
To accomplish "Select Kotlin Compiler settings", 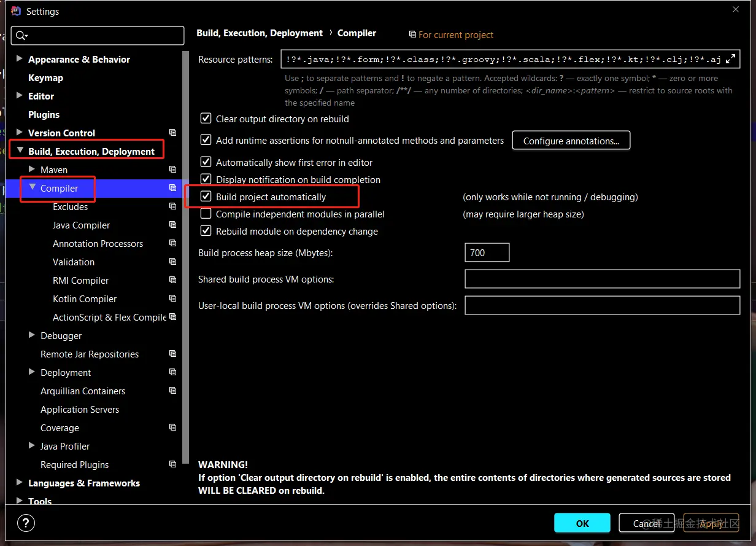I will pos(85,299).
